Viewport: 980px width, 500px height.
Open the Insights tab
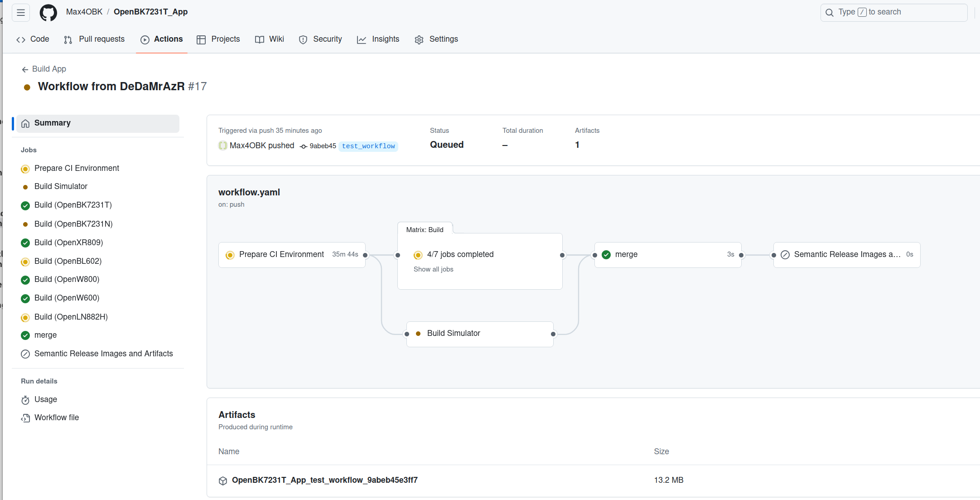pyautogui.click(x=378, y=39)
